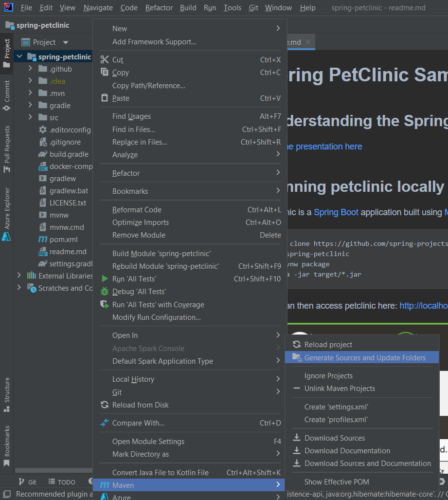The width and height of the screenshot is (448, 500).
Task: Click the IntelliJ IDEA logo icon
Action: click(9, 7)
